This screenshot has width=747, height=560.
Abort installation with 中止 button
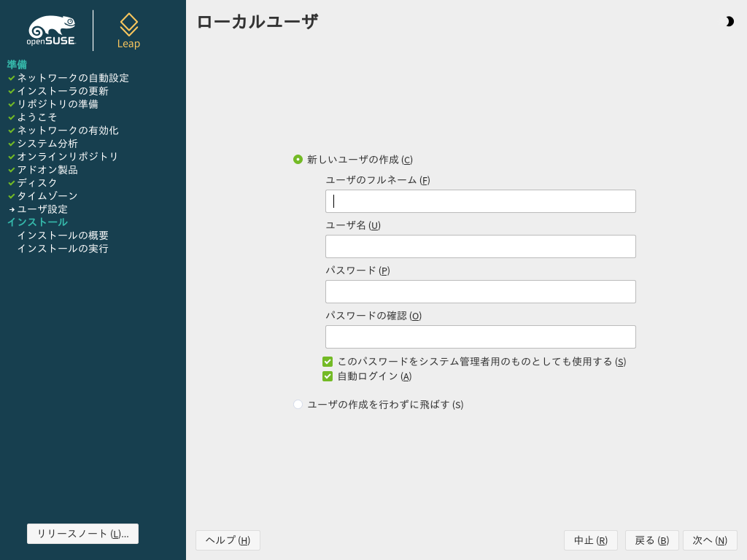pyautogui.click(x=590, y=540)
